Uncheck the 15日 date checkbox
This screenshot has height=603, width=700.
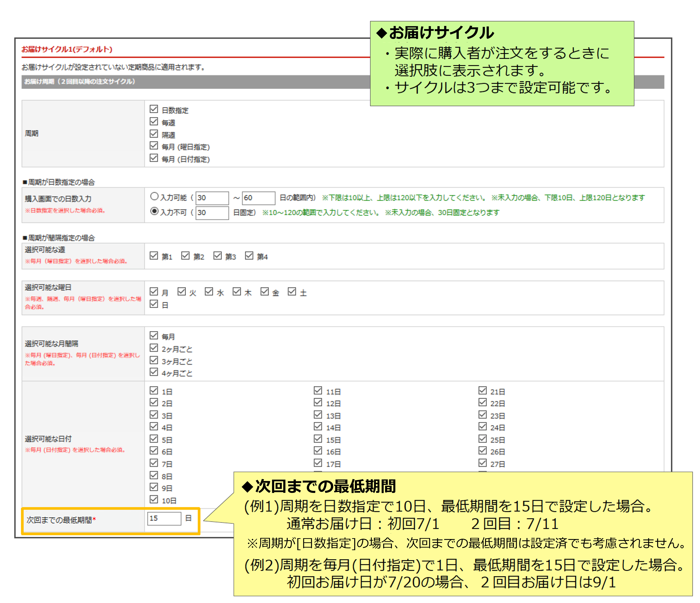pos(318,439)
